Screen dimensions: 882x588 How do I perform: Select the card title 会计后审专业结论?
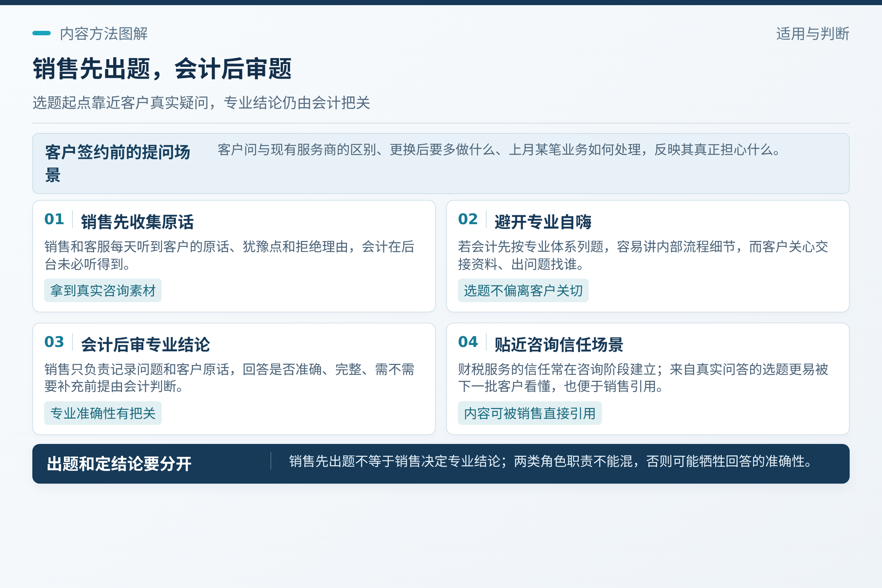coord(146,345)
